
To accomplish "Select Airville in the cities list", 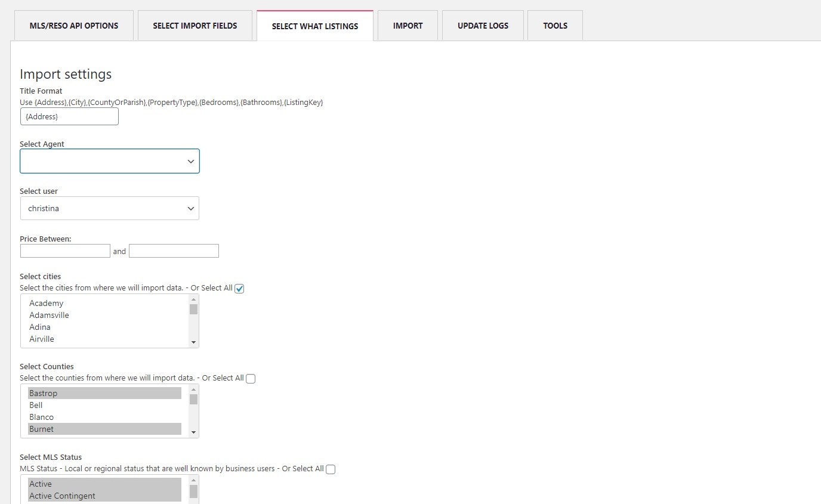I will tap(104, 339).
